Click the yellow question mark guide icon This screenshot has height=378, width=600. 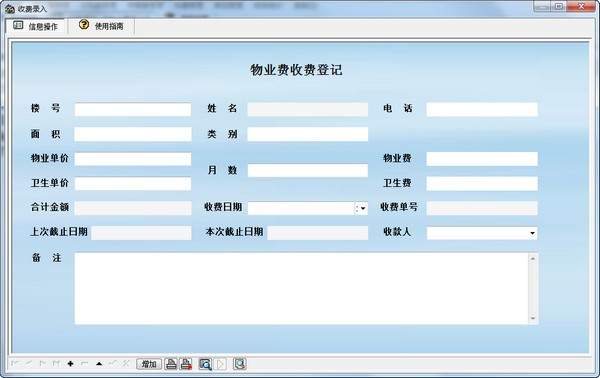[x=84, y=25]
